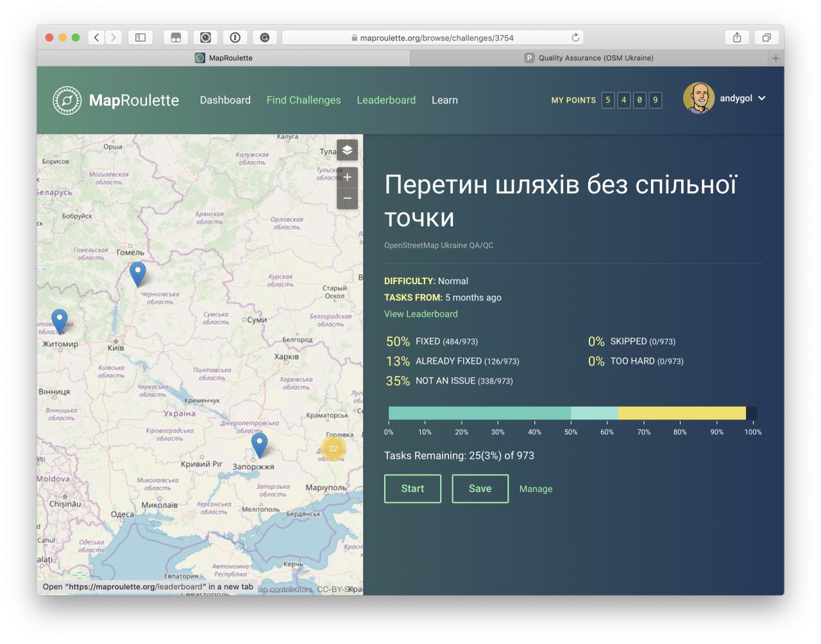Viewport: 821px width, 644px height.
Task: Go forward with the Safari forward arrow
Action: pyautogui.click(x=114, y=37)
